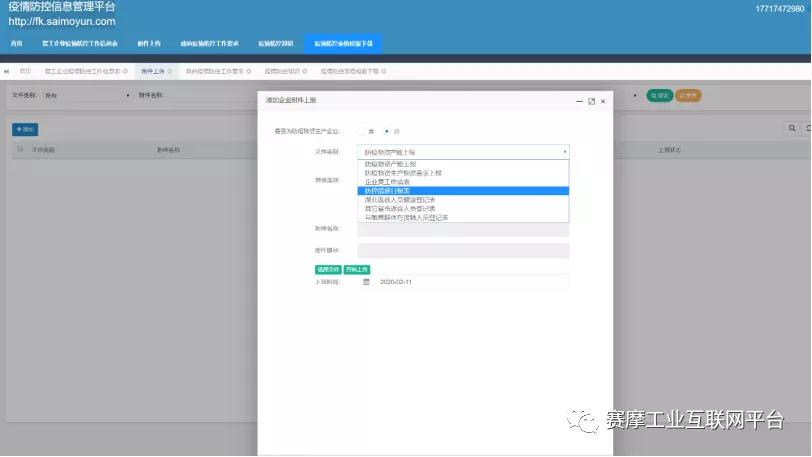This screenshot has height=457, width=812.
Task: Click the calendar icon next to the date
Action: pos(366,282)
